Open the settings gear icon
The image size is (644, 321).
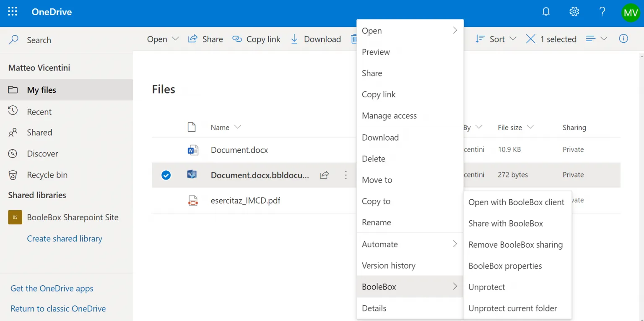[x=574, y=12]
